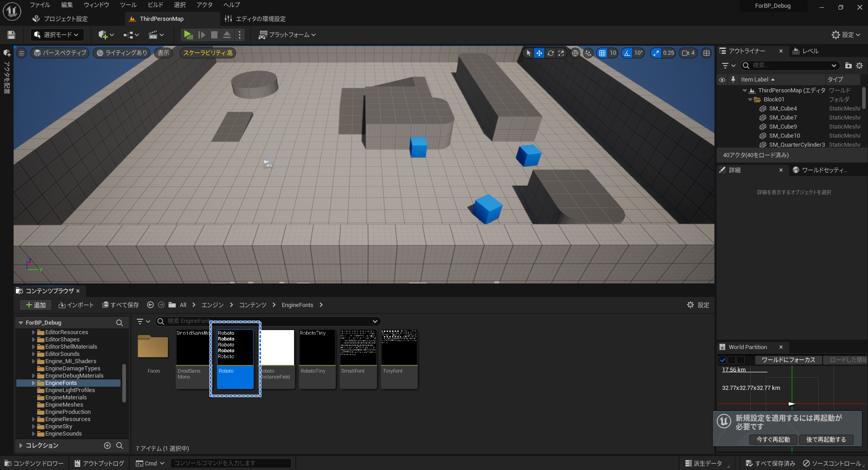Toggle surface snapping with the globe icon
868x470 pixels.
(574, 53)
